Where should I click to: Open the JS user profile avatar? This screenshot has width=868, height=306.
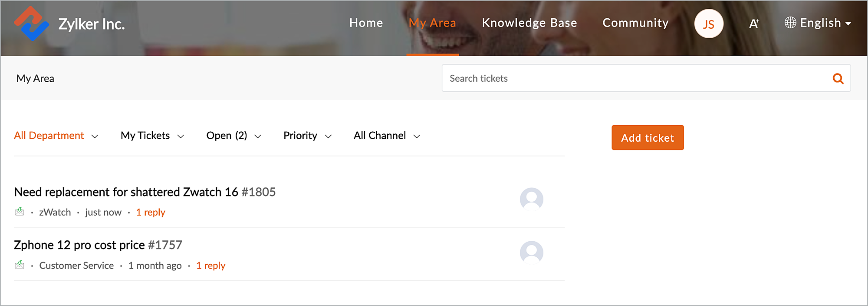coord(709,24)
